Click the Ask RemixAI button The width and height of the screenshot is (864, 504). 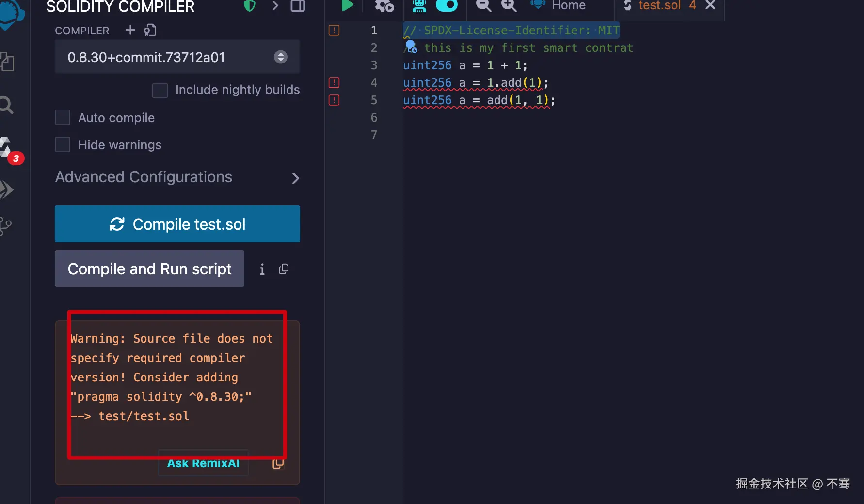(203, 463)
